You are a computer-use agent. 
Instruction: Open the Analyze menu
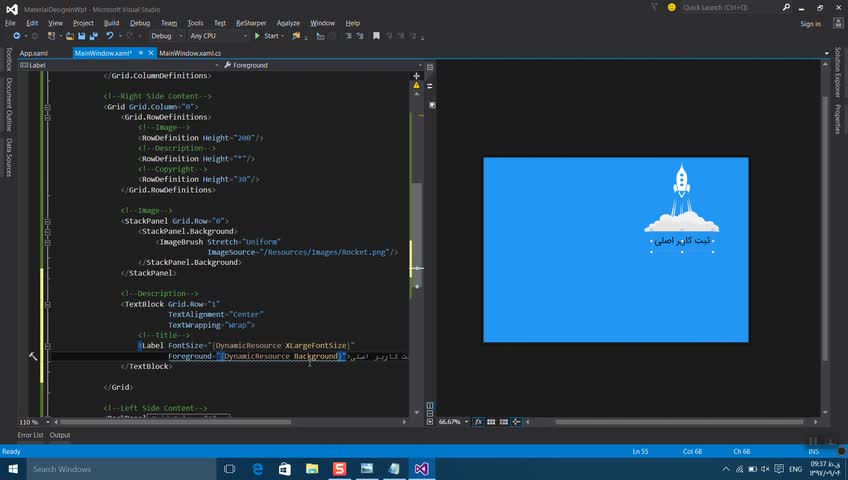[x=288, y=23]
